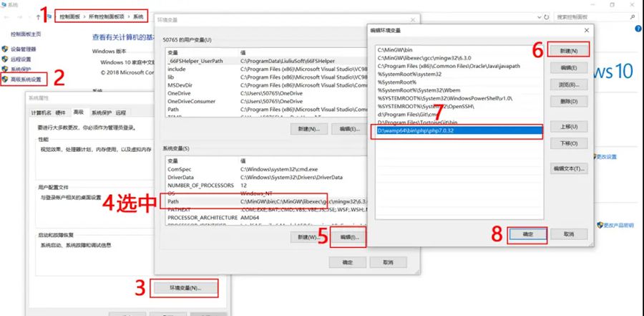Click the 上移(U) button

pyautogui.click(x=569, y=127)
